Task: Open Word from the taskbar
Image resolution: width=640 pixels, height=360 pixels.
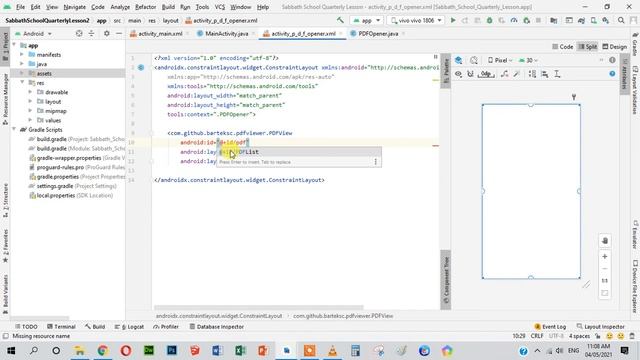Action: point(217,351)
